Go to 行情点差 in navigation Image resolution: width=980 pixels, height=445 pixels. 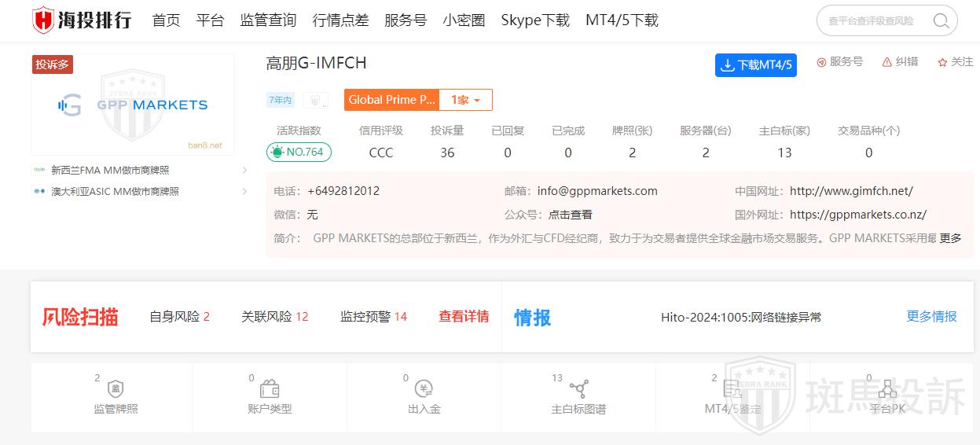coord(340,20)
